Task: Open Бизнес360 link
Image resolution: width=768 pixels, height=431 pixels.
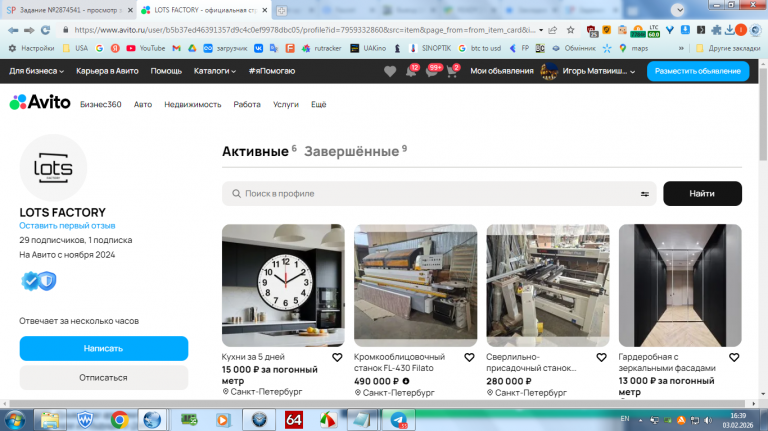Action: (x=101, y=104)
